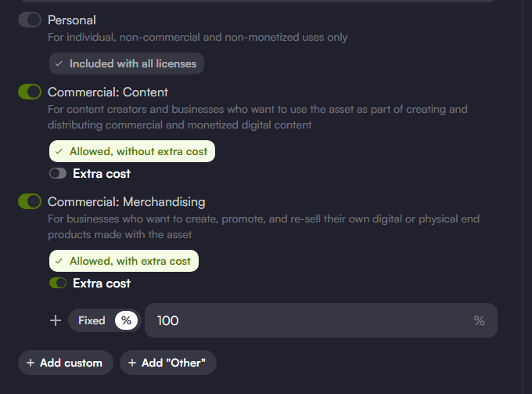Click the Allowed, without extra cost badge
Screen dimensions: 532x394
point(132,151)
